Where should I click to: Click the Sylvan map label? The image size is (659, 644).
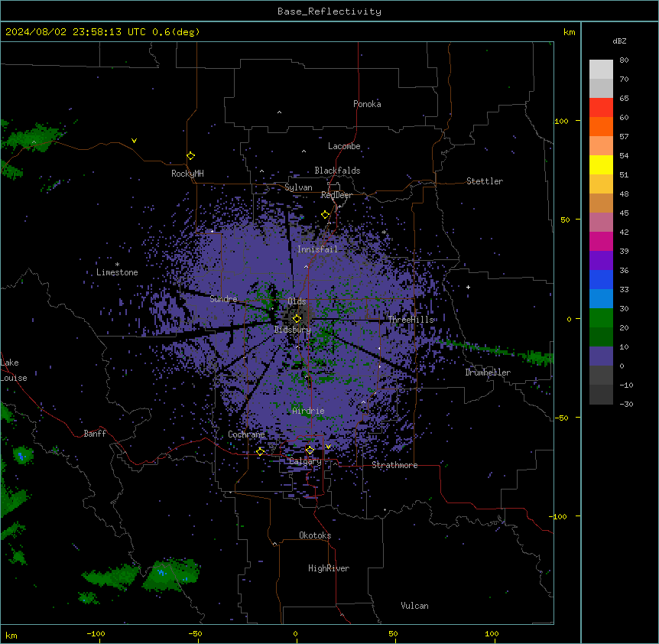coord(298,187)
